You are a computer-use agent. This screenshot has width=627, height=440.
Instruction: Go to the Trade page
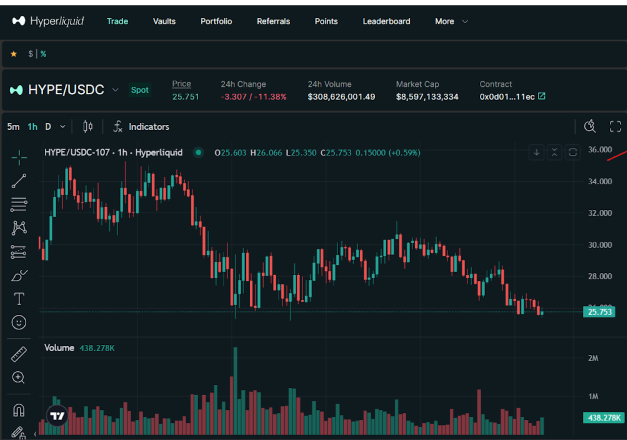(117, 21)
